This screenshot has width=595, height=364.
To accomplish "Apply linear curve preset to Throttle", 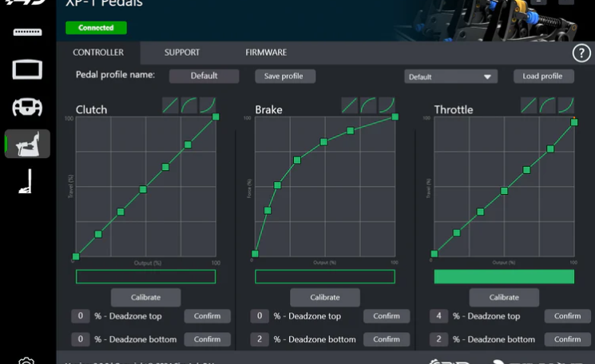I will pos(529,105).
